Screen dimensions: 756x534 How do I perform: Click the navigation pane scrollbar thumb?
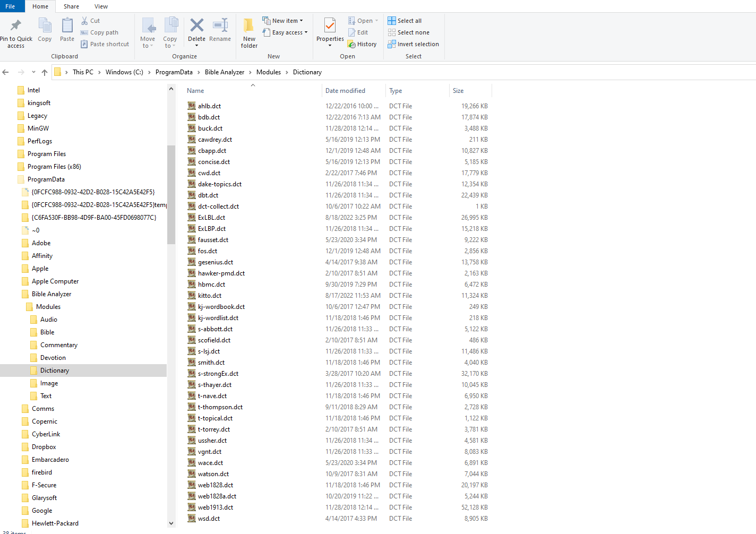coord(171,194)
